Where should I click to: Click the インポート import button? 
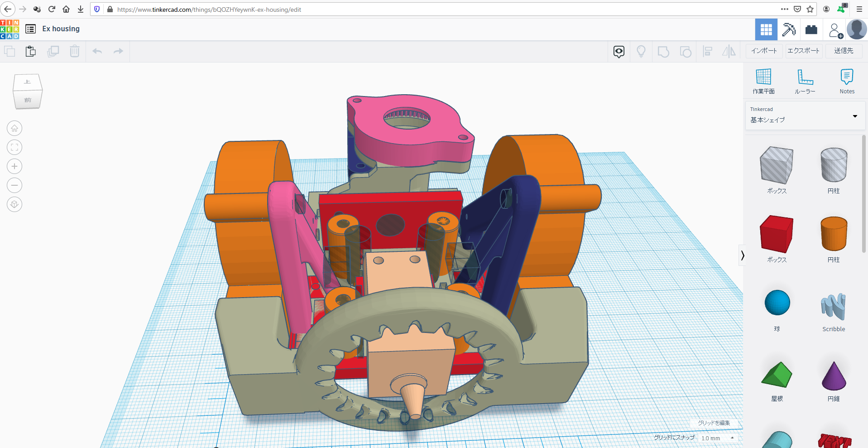[x=764, y=51]
